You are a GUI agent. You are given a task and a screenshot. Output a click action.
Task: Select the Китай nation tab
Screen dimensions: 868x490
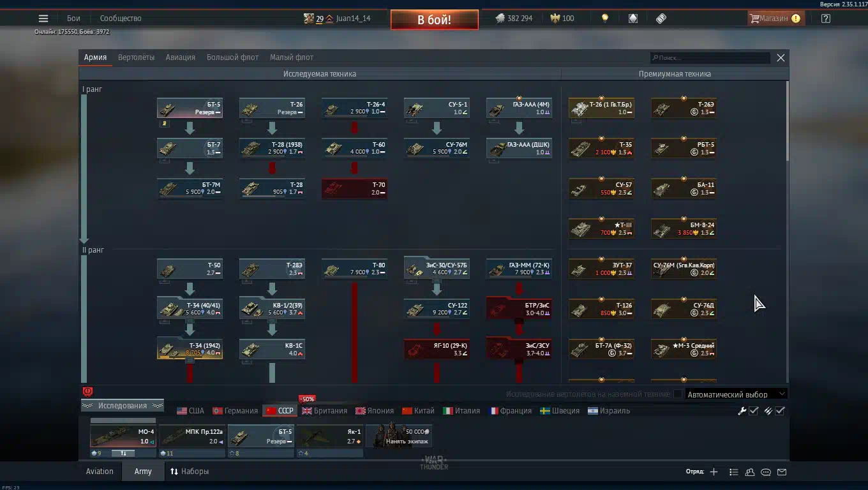click(418, 411)
